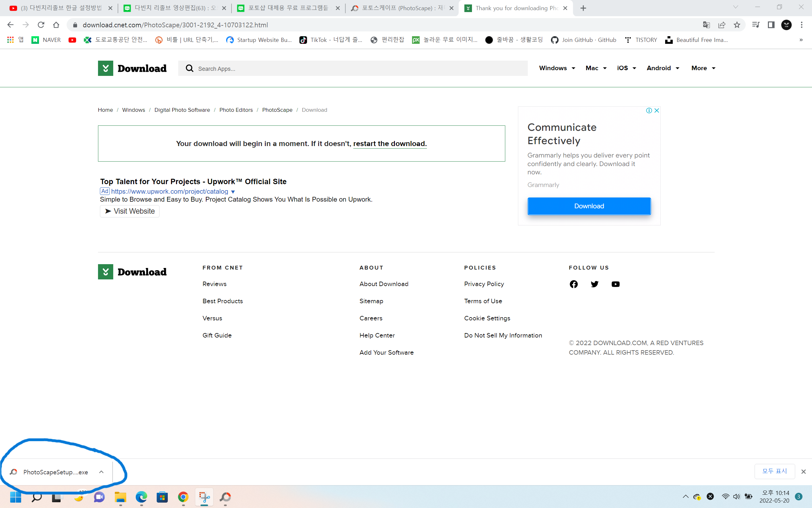Viewport: 812px width, 508px height.
Task: Open Digital Photo Software breadcrumb
Action: pyautogui.click(x=182, y=110)
